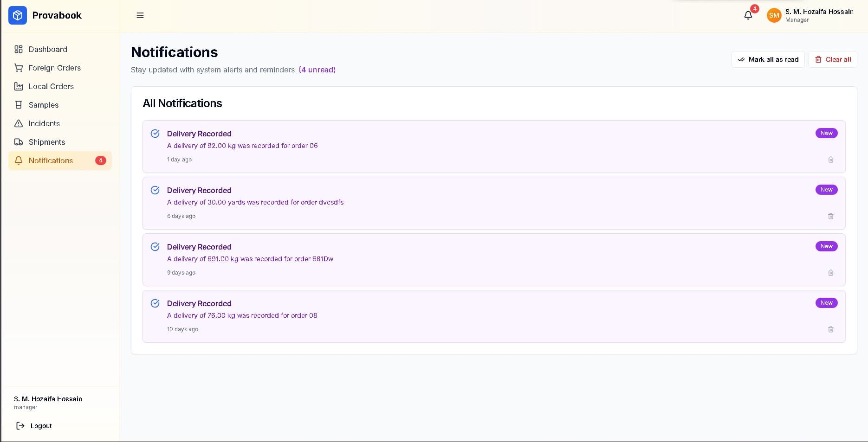Viewport: 868px width, 442px height.
Task: Click the 'All Notifications' heading
Action: 182,103
